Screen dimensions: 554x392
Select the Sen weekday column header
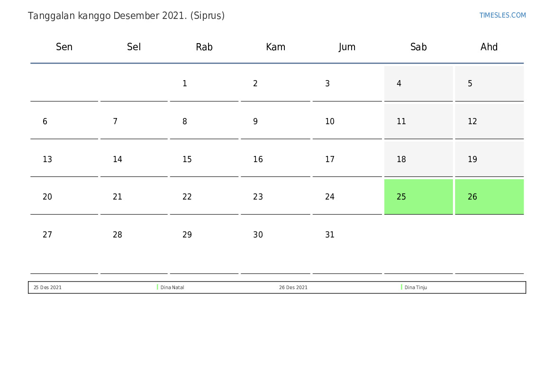pyautogui.click(x=64, y=47)
